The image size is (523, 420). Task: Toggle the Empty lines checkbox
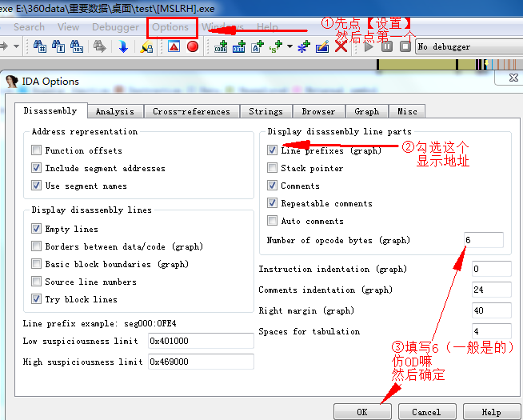point(36,229)
